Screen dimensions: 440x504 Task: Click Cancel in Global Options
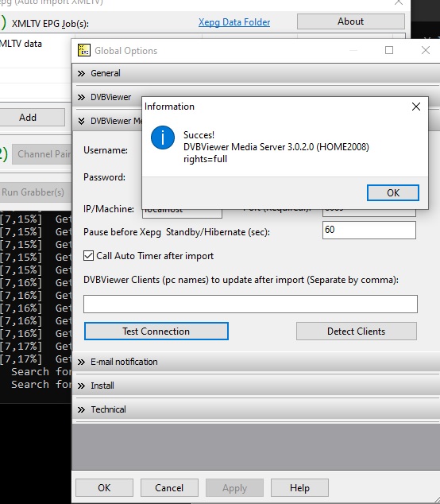(x=169, y=487)
